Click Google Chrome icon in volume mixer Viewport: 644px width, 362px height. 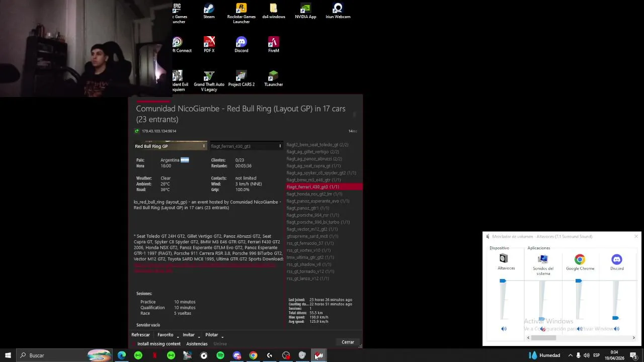click(580, 259)
